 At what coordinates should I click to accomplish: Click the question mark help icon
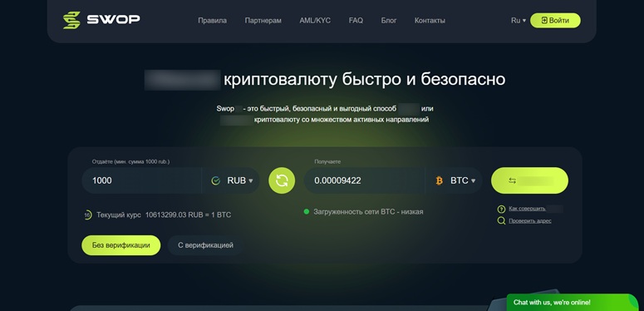[501, 209]
